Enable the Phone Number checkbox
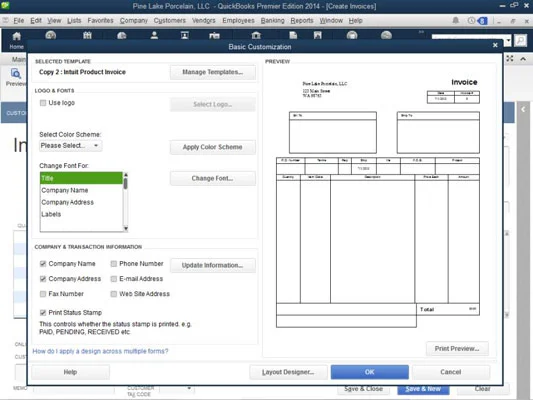This screenshot has height=400, width=533. 114,264
